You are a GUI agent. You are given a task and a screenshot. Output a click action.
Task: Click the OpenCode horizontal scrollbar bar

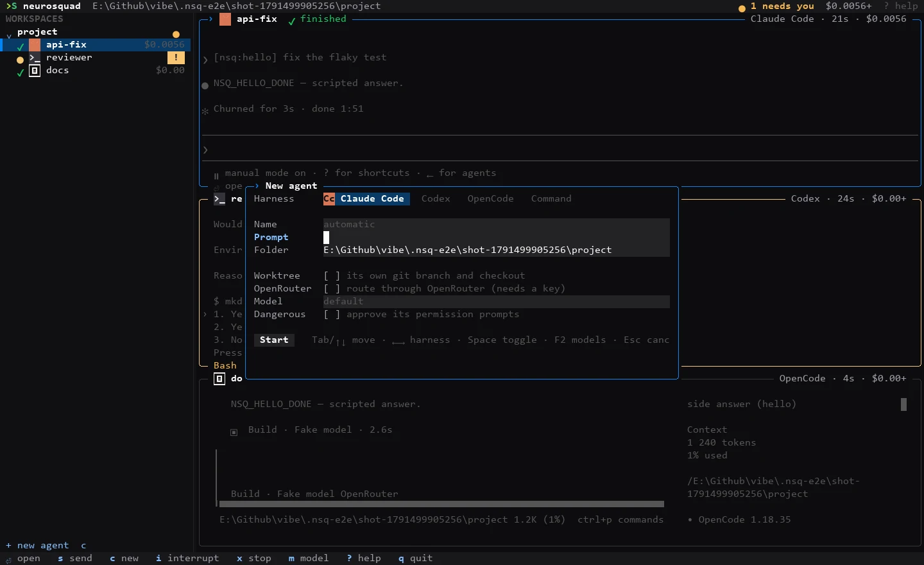click(441, 504)
